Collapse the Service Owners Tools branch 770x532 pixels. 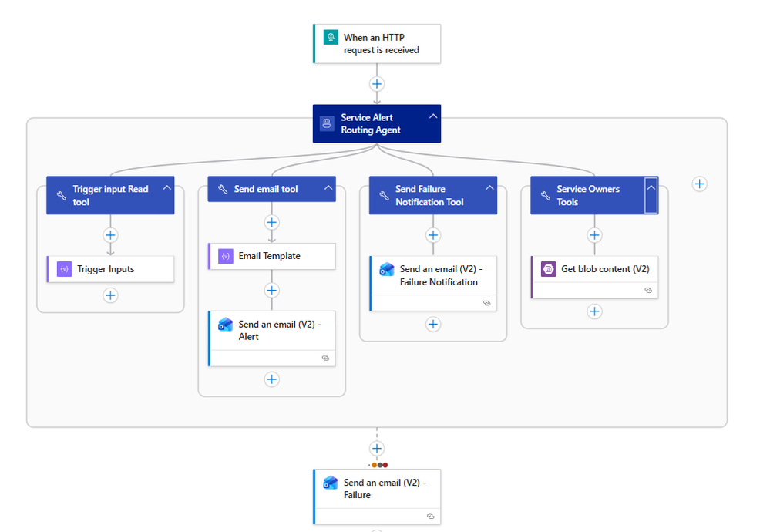(651, 195)
